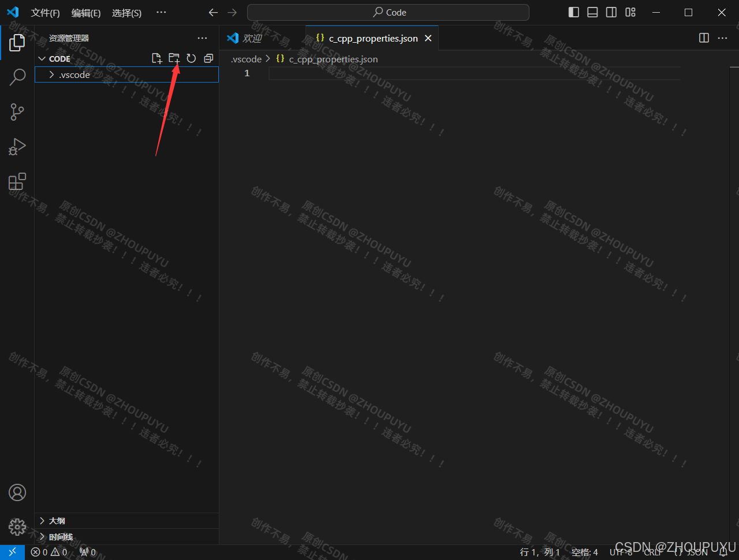Expand the 大纲 outline section
Screen dimensions: 739x560
127,521
